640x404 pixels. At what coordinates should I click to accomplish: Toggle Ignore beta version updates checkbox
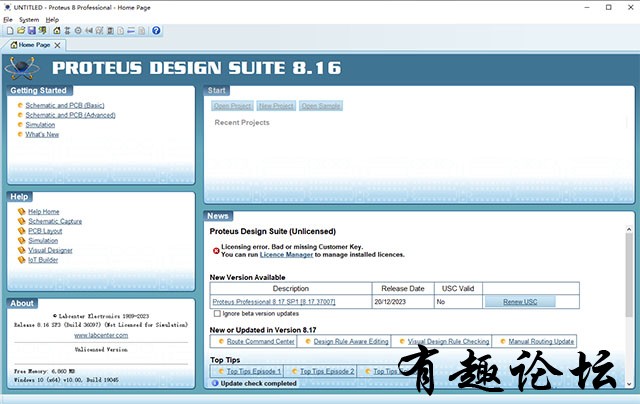click(x=217, y=313)
